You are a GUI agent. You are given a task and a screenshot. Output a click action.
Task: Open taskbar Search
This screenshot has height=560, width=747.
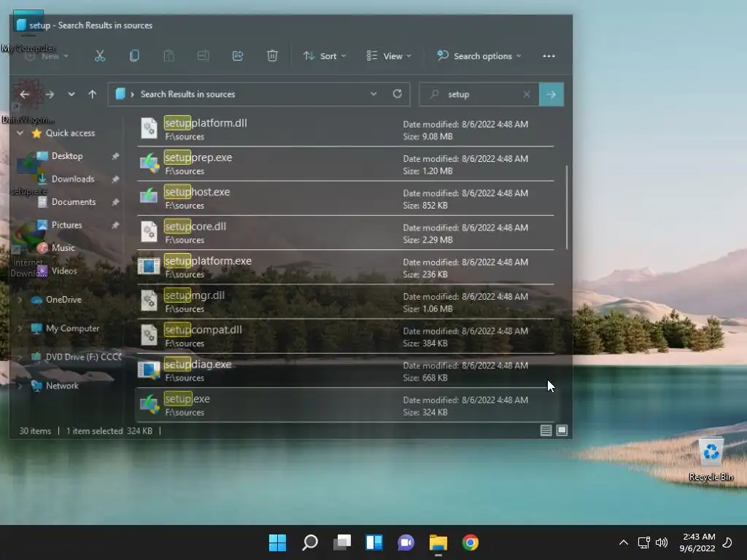pos(309,542)
